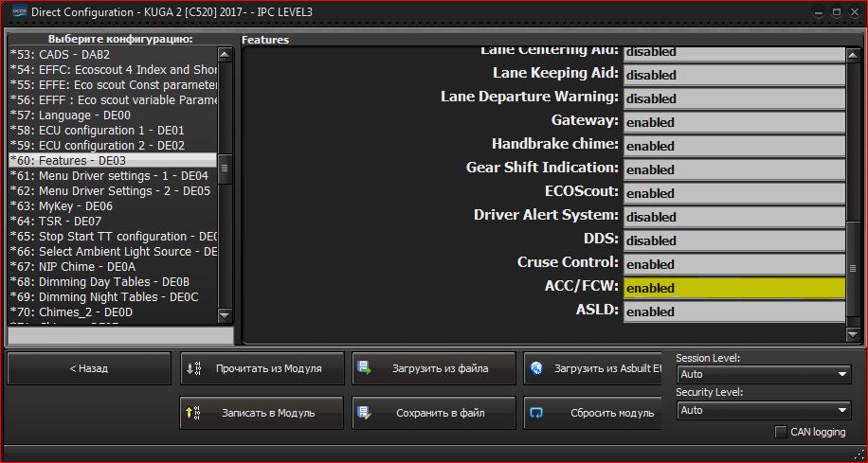Click the load-from-file icon with green arrow

tap(365, 368)
